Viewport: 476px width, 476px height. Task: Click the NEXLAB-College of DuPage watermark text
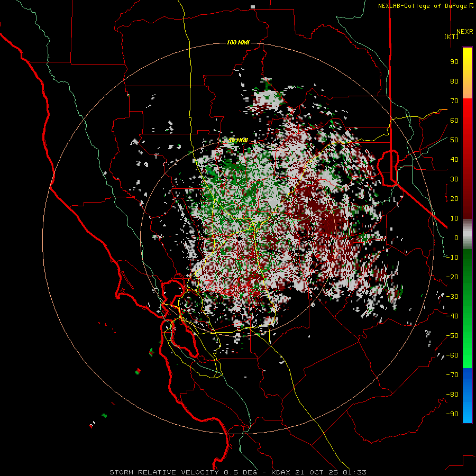click(x=426, y=6)
